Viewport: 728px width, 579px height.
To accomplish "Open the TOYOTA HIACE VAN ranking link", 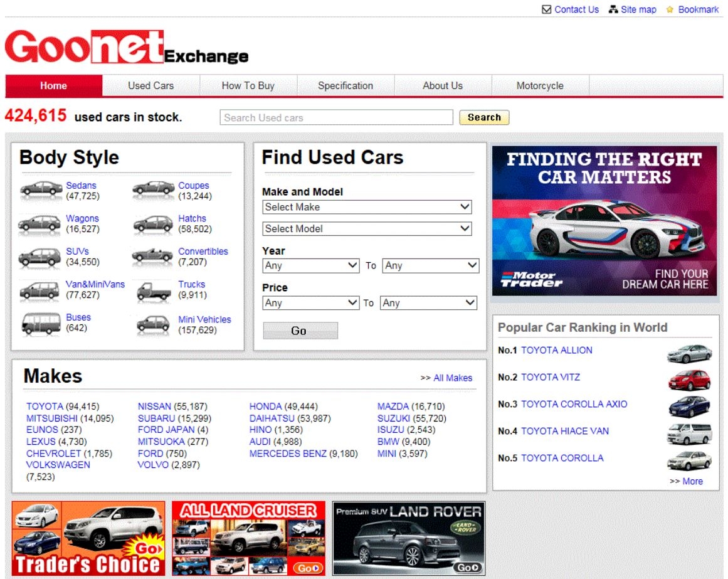I will 565,431.
